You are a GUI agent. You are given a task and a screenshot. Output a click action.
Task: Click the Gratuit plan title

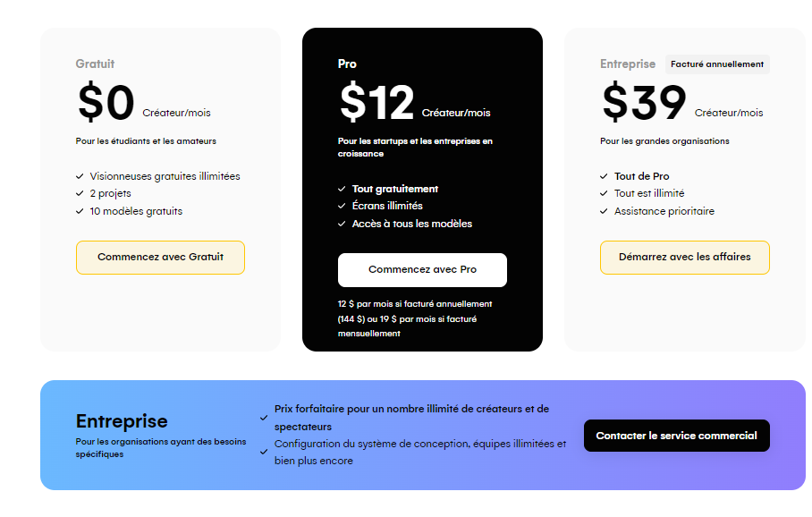pos(95,64)
